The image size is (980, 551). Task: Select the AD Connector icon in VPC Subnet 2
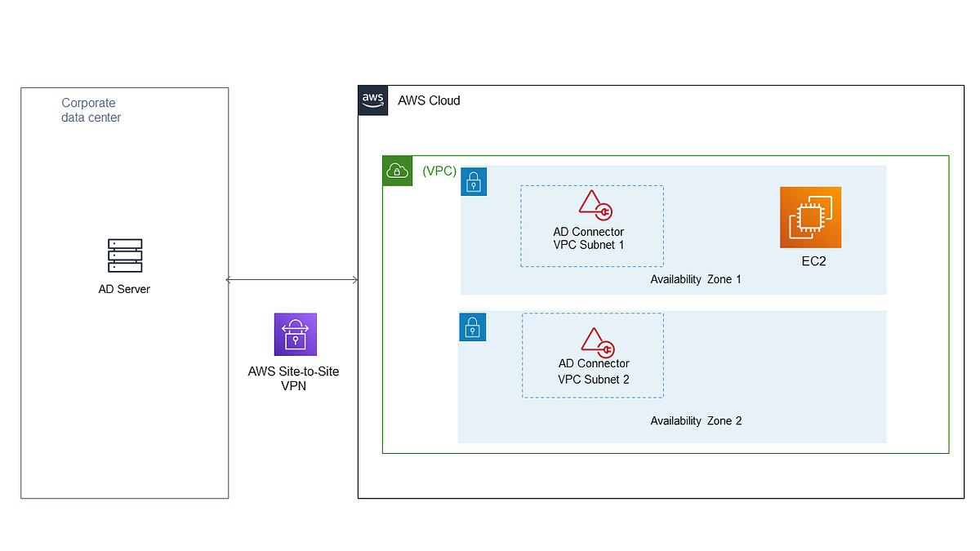595,341
